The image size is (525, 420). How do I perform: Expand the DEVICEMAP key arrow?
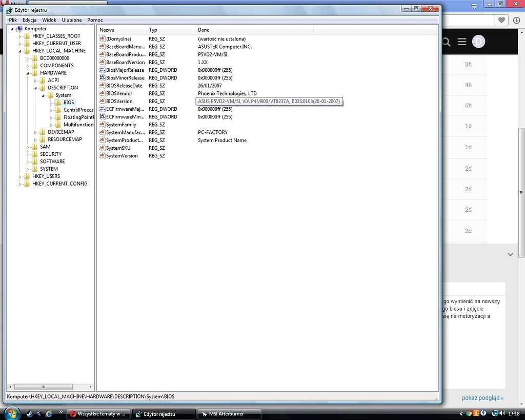36,132
